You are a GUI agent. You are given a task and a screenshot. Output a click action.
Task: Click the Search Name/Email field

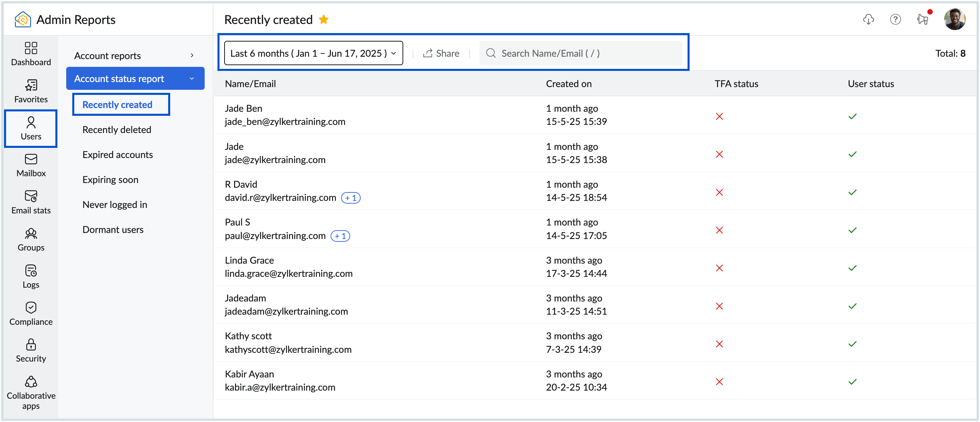click(x=580, y=53)
